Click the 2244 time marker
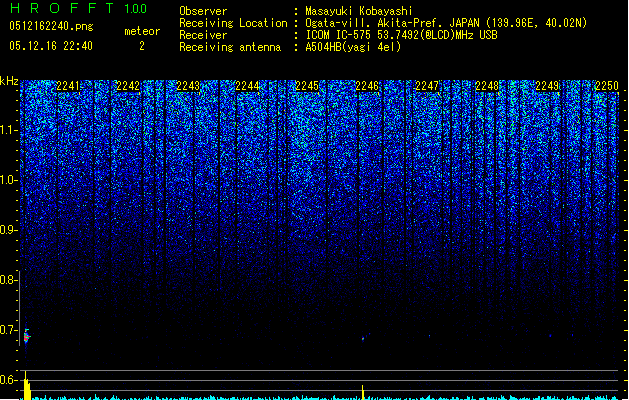Image resolution: width=629 pixels, height=400 pixels. point(247,86)
